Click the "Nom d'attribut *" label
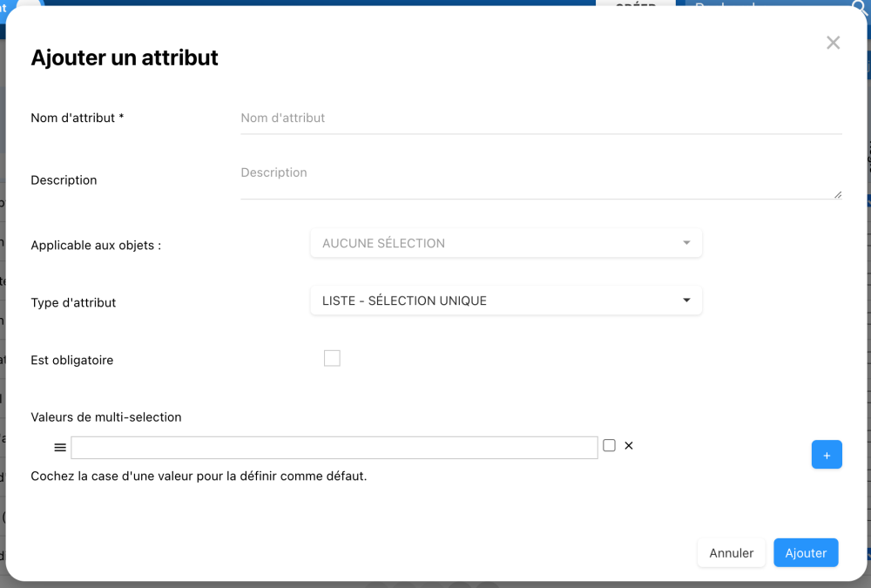The image size is (871, 588). coord(78,118)
